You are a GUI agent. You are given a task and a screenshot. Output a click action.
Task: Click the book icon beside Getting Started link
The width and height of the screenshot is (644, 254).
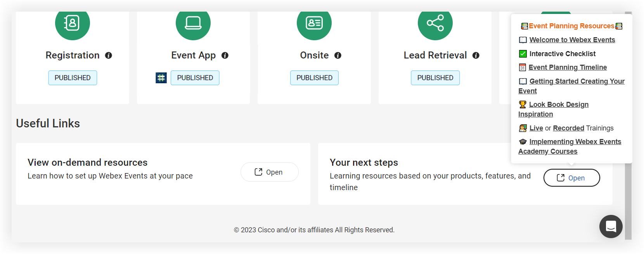tap(523, 81)
